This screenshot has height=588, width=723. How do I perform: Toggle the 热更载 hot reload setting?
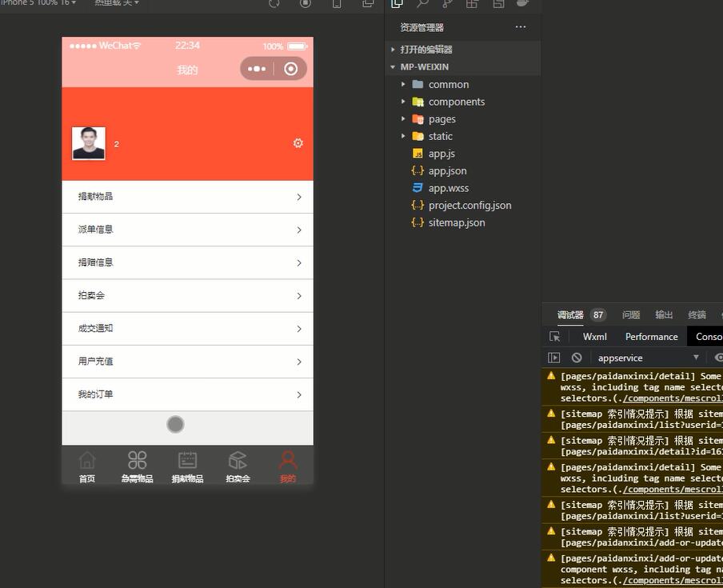pyautogui.click(x=105, y=3)
